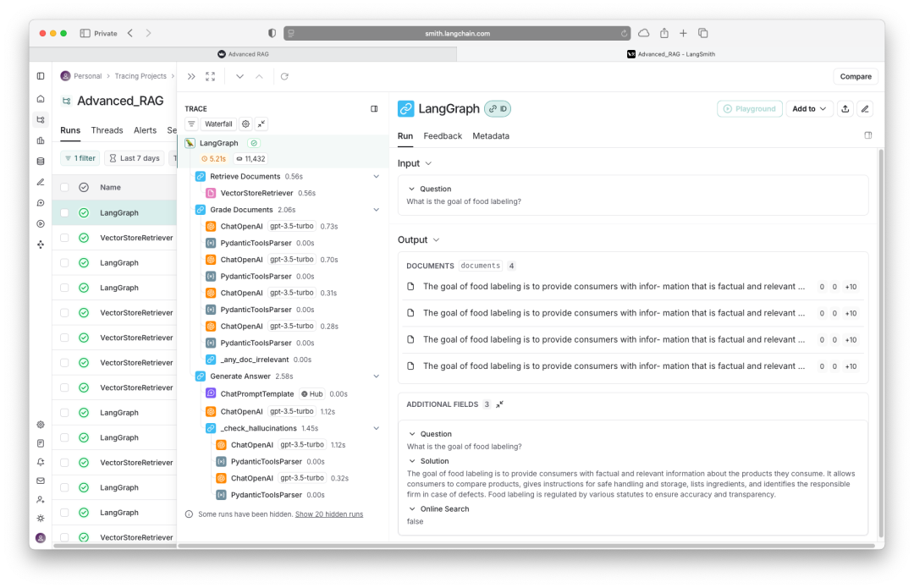Expand trace to fullscreen icon
The image size is (914, 588).
[211, 76]
